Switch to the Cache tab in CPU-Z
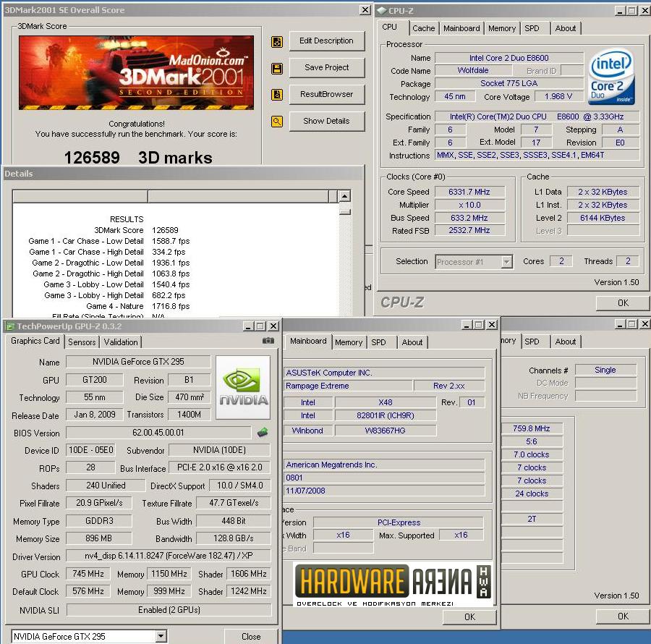 coord(423,28)
